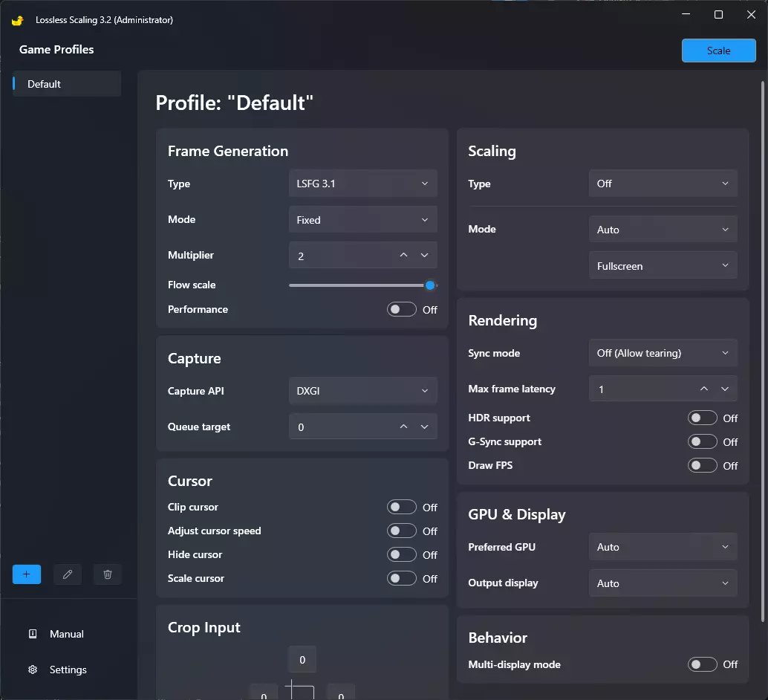Increase the Multiplier with the up arrow

tap(403, 256)
